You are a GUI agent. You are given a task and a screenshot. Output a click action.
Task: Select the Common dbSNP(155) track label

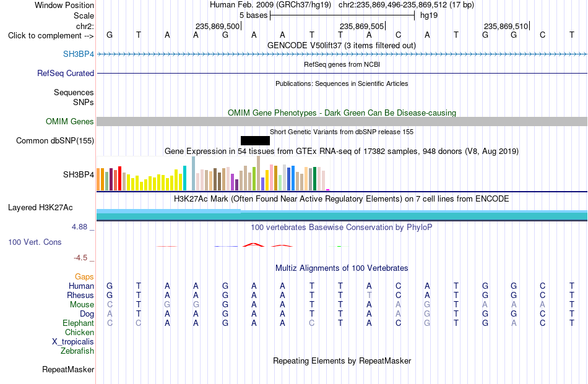[x=54, y=140]
